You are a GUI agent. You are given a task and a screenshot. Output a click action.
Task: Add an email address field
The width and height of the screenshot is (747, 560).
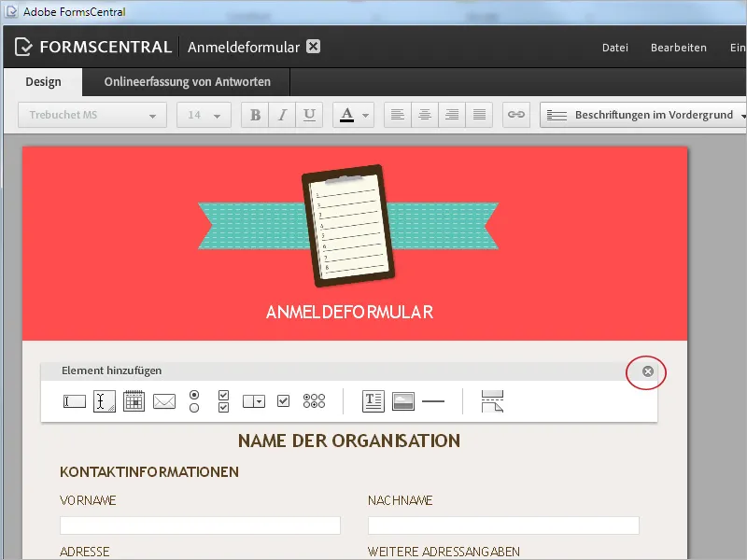163,401
